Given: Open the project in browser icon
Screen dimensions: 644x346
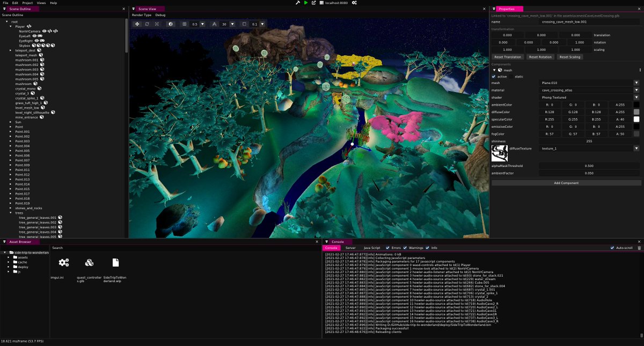Looking at the screenshot, I should [x=313, y=3].
